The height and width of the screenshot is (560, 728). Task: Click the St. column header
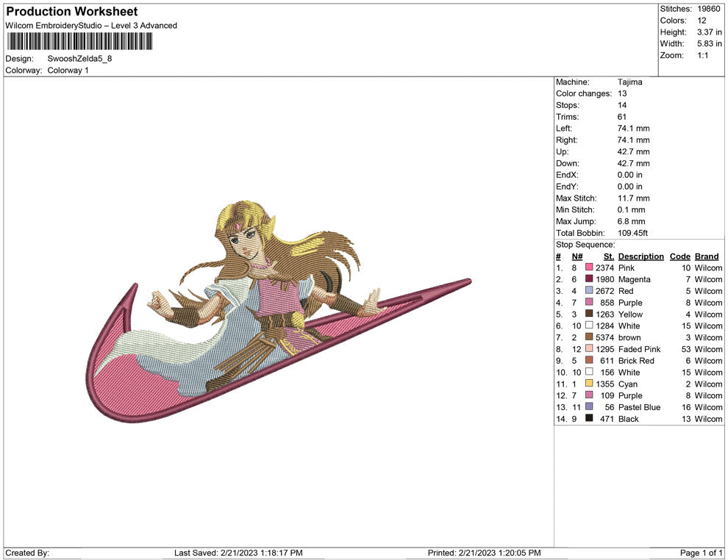click(x=609, y=256)
